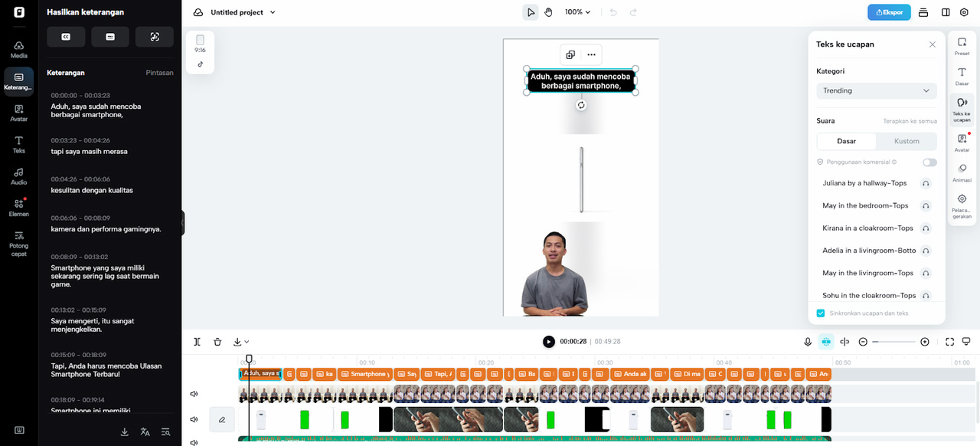This screenshot has width=980, height=446.
Task: Select the hand pan tool
Action: pos(548,12)
